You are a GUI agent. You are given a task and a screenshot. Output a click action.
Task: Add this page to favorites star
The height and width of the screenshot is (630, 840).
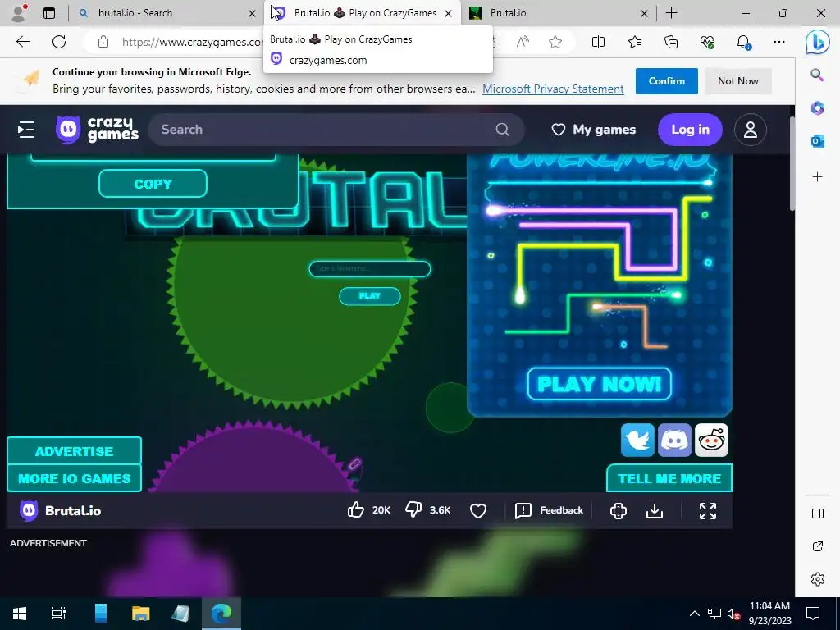[x=555, y=42]
